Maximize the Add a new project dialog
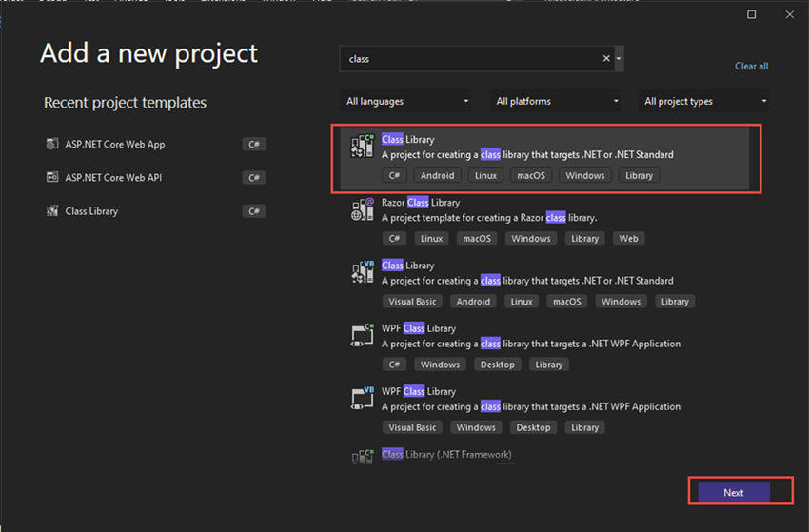 pyautogui.click(x=751, y=14)
